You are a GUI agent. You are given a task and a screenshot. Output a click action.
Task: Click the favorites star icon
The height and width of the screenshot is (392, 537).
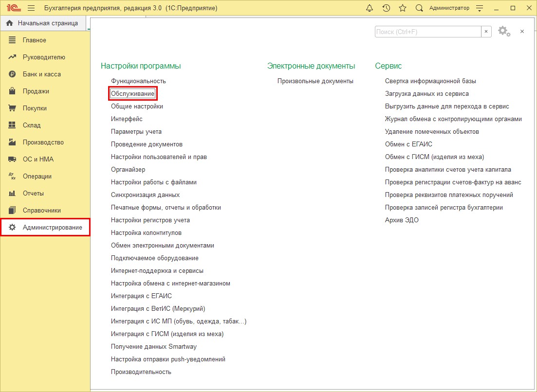[403, 8]
